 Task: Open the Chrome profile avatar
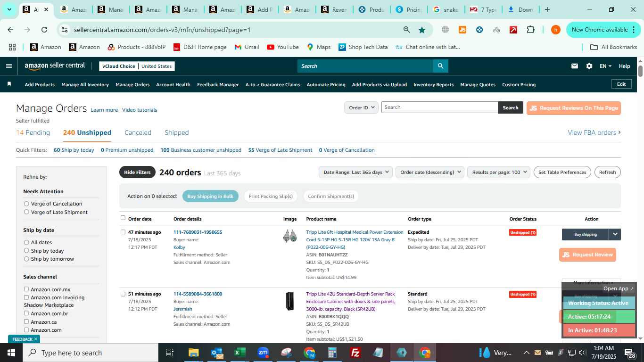click(x=555, y=30)
